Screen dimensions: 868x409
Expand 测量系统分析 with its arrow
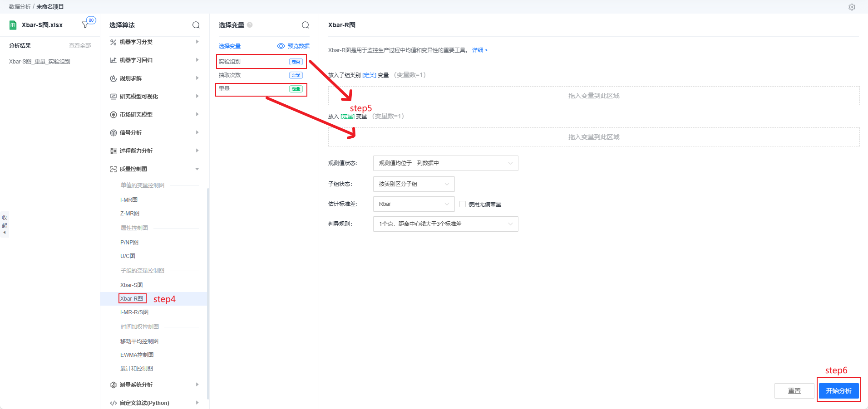(x=197, y=385)
